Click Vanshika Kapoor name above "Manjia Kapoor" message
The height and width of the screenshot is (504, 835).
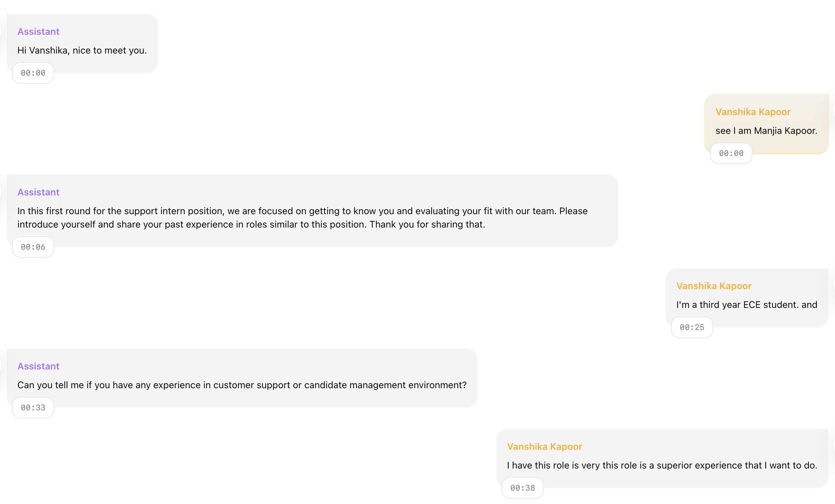753,112
